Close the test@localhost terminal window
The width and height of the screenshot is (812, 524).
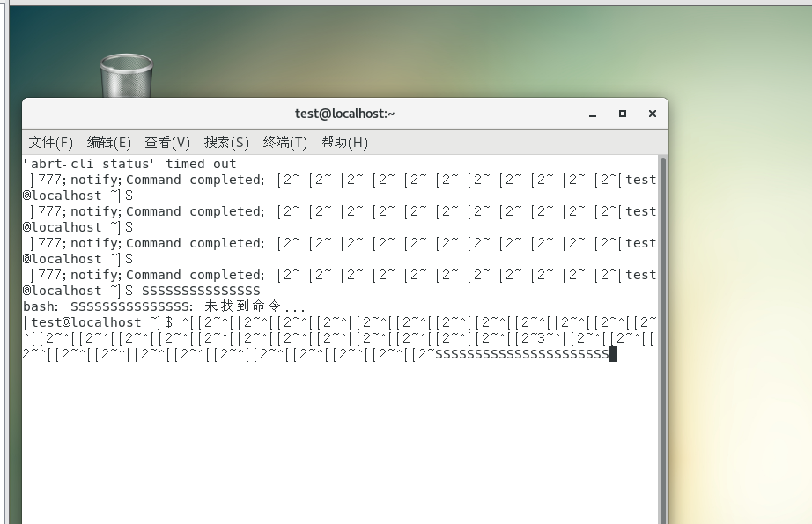click(653, 114)
